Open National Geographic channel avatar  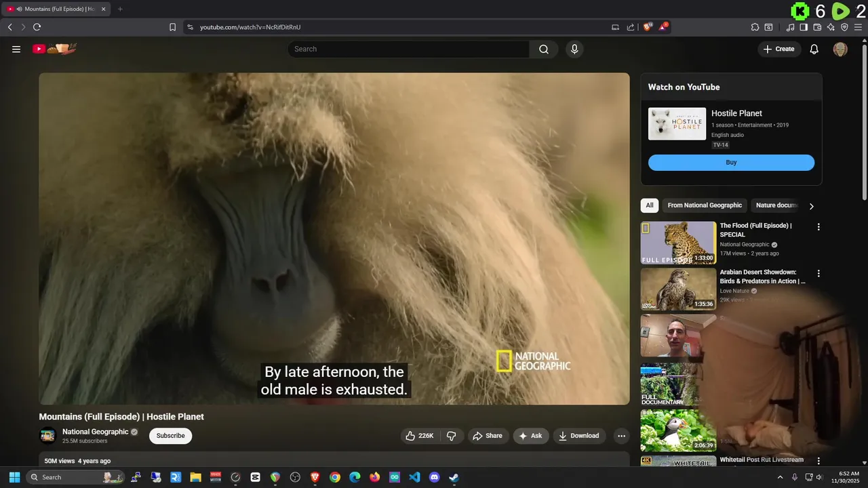click(x=47, y=436)
